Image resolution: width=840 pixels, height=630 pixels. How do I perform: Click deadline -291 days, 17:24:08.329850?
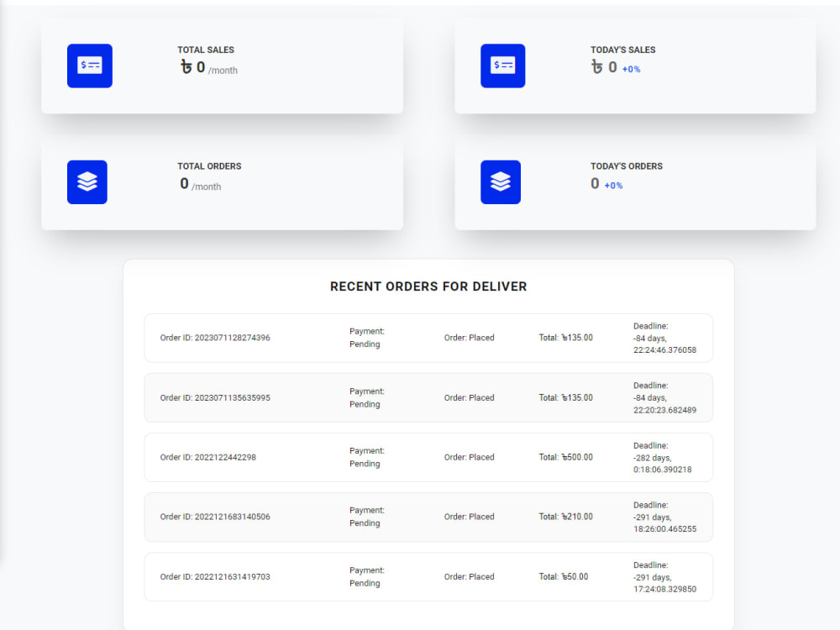[x=664, y=577]
